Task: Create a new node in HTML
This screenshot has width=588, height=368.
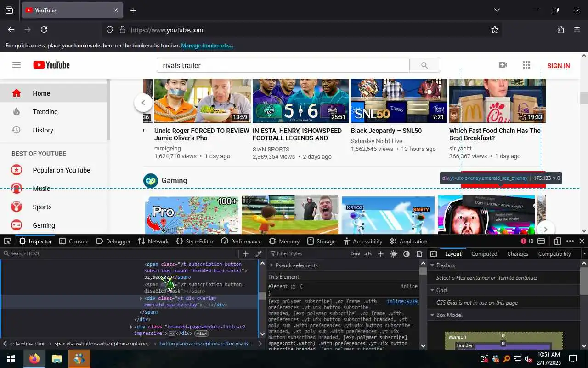Action: pyautogui.click(x=246, y=254)
